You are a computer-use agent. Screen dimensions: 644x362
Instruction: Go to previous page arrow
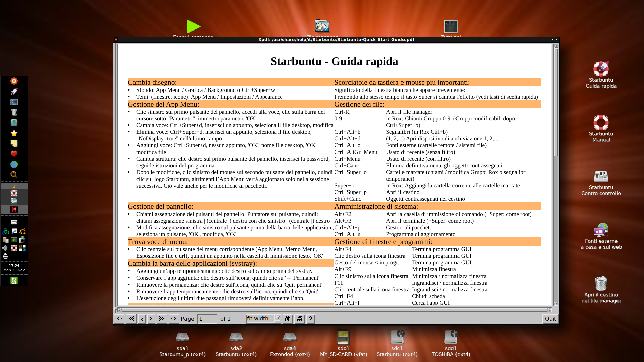coord(142,319)
